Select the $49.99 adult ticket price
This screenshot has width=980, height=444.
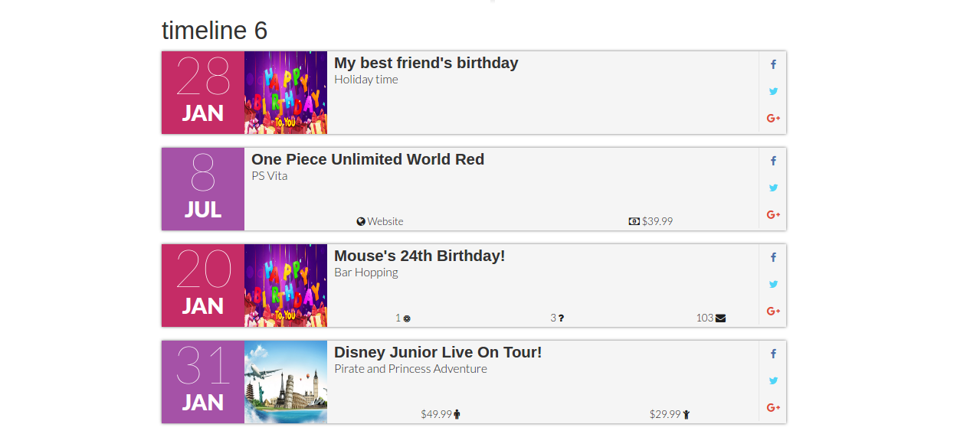pos(441,414)
